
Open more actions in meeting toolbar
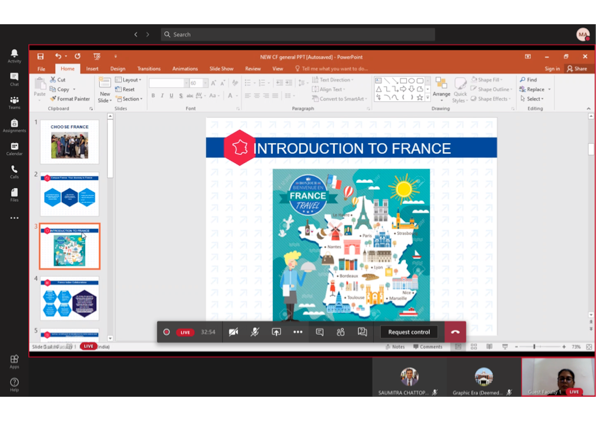tap(298, 332)
